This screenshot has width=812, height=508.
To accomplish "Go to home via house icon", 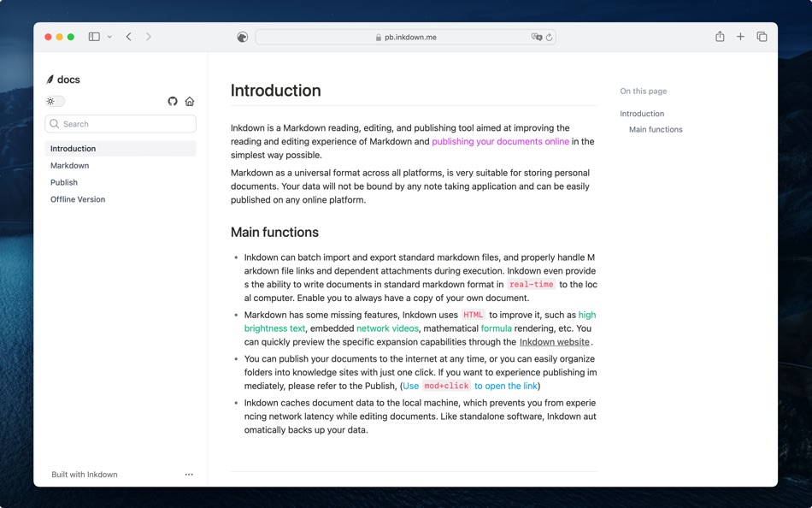I will pos(190,101).
